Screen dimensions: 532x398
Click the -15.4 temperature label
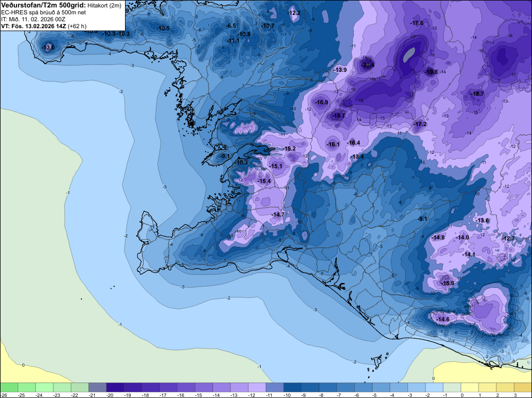coord(264,181)
